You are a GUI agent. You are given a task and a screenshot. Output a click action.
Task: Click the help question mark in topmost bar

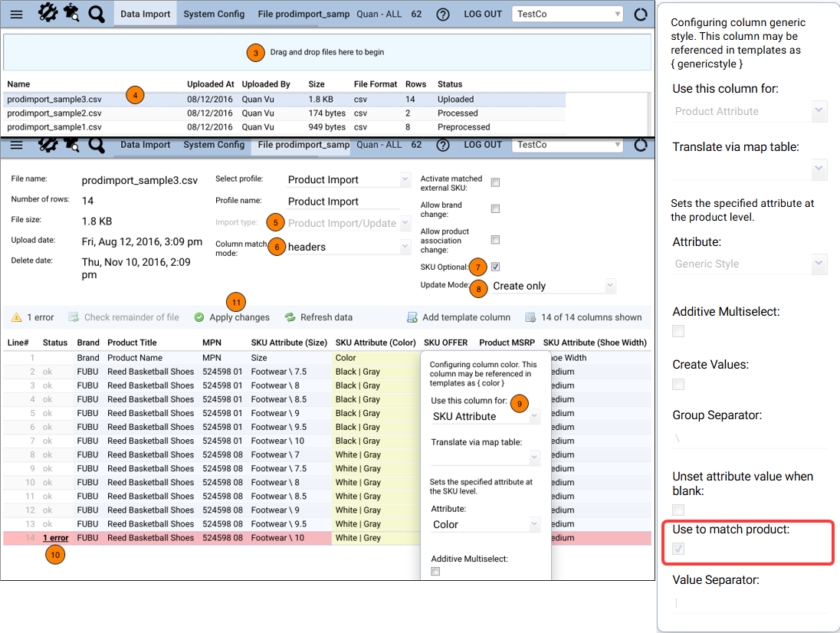442,15
